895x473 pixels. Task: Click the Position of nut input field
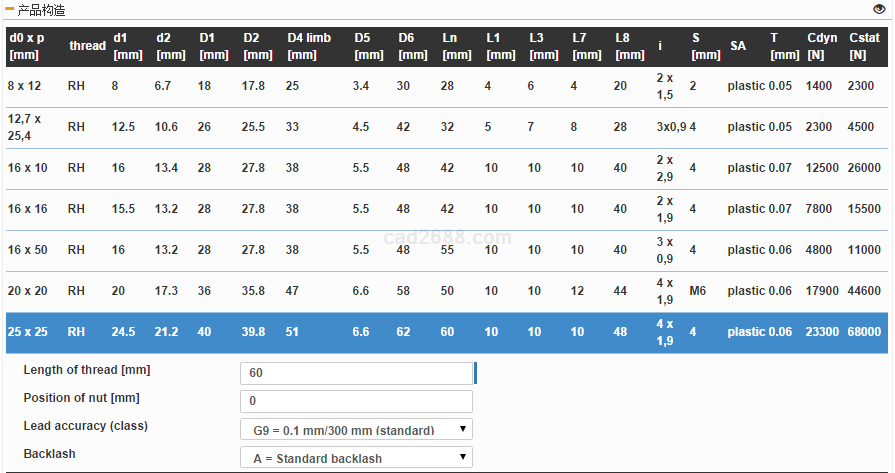click(x=356, y=401)
